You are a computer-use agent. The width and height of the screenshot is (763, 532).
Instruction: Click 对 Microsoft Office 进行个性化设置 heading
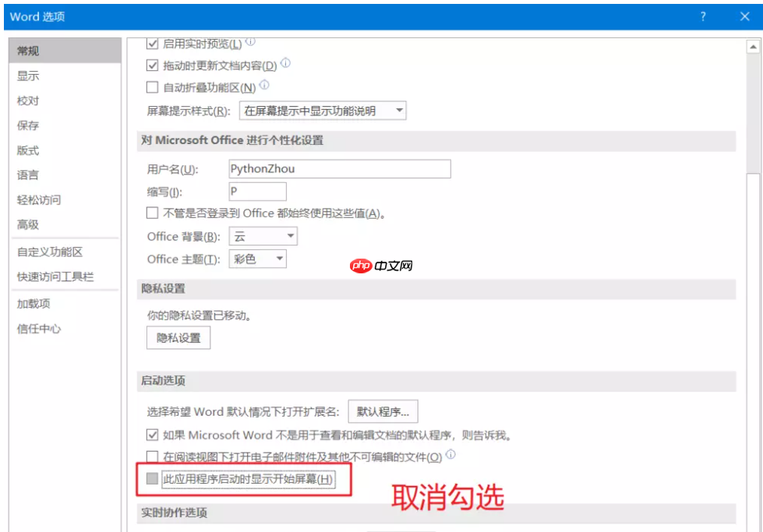pyautogui.click(x=232, y=140)
